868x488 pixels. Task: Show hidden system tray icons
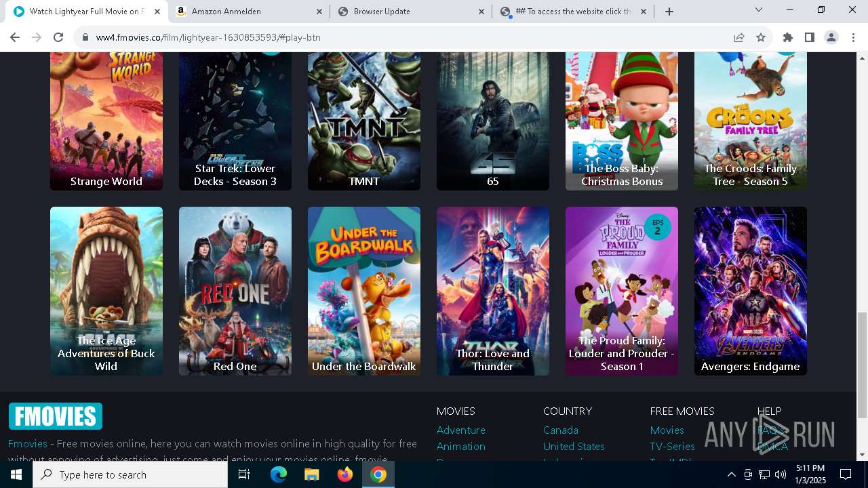tap(731, 474)
